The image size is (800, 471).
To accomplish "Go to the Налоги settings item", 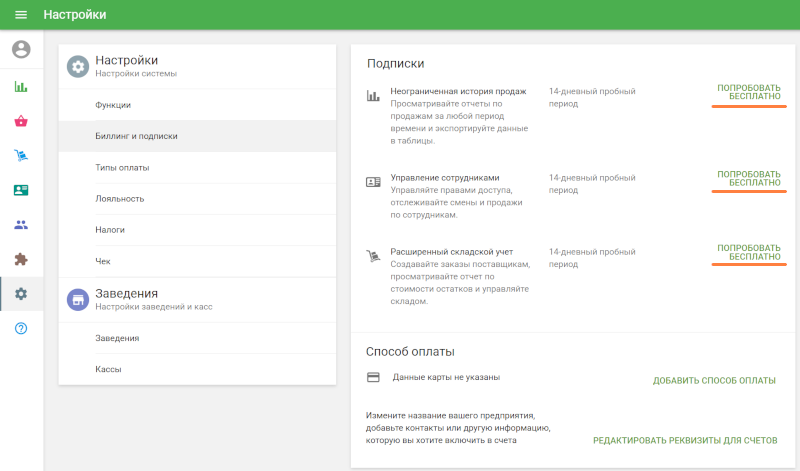I will point(197,230).
